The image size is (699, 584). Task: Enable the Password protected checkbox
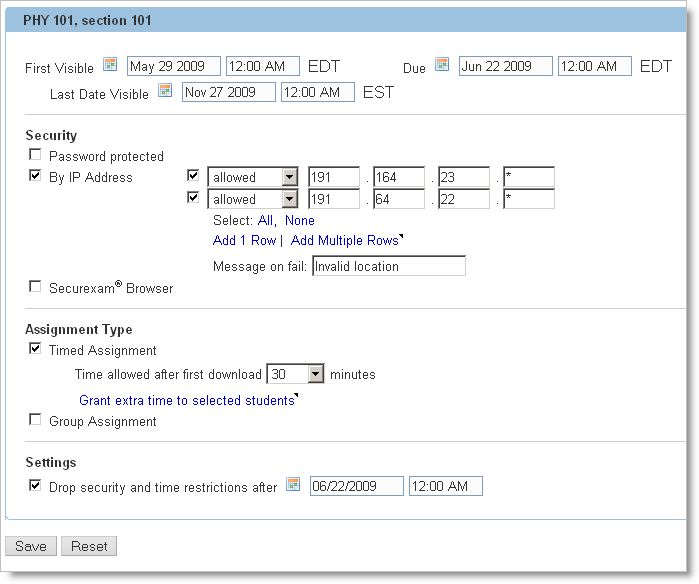coord(36,156)
